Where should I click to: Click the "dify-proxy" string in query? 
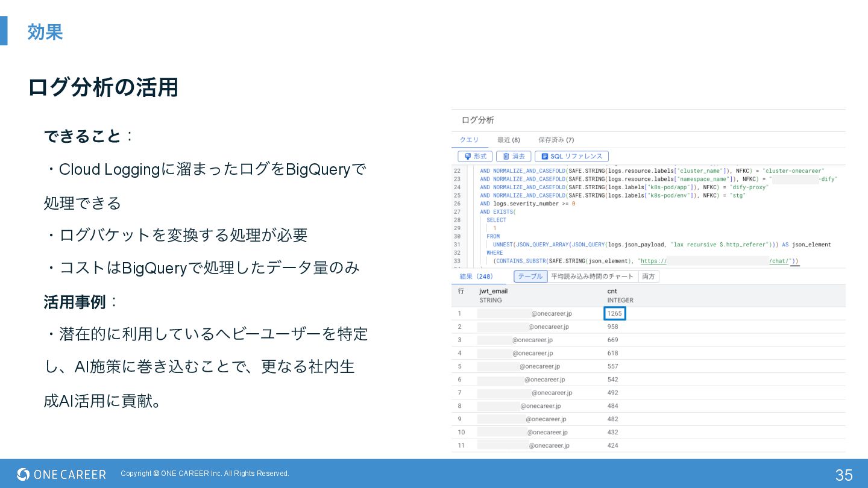point(748,187)
